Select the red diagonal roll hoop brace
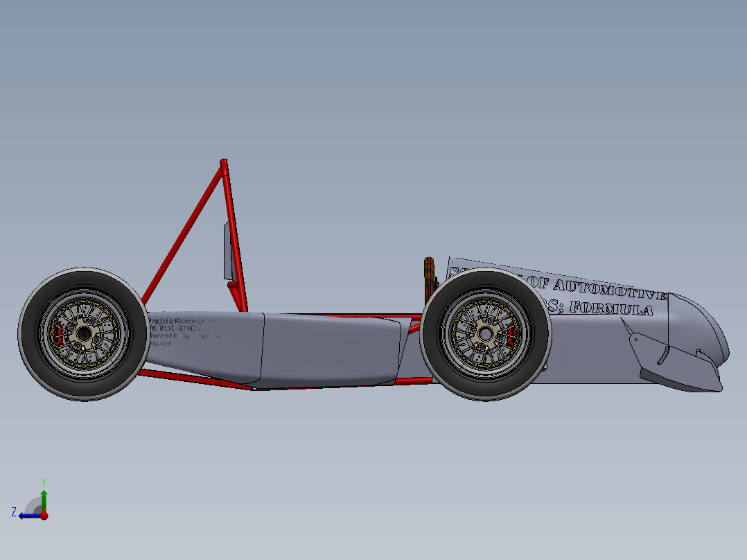 (182, 236)
